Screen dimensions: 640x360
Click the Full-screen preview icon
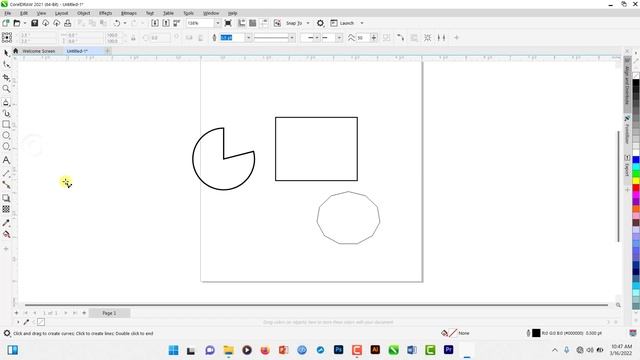coord(228,23)
